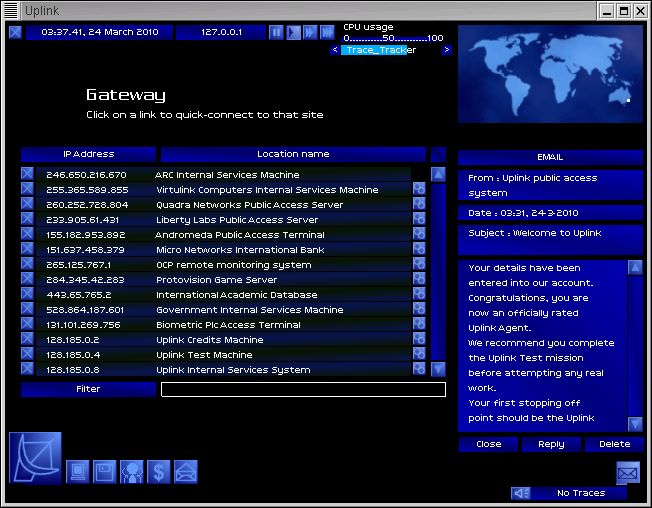
Task: Remove Uplink Internal Services System link
Action: [x=27, y=368]
